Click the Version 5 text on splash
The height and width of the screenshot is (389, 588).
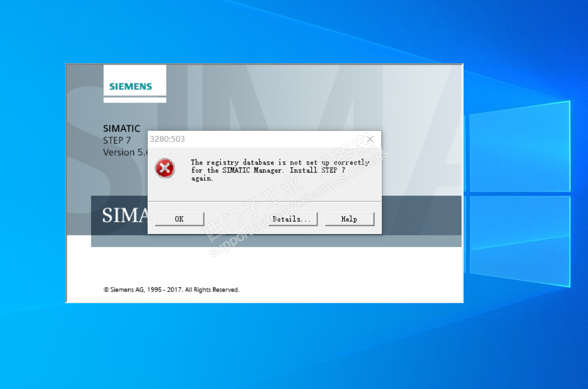126,152
